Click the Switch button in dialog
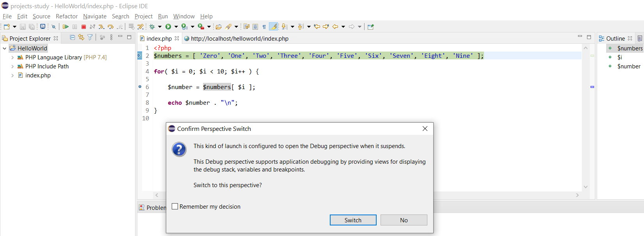The height and width of the screenshot is (236, 644). tap(353, 220)
